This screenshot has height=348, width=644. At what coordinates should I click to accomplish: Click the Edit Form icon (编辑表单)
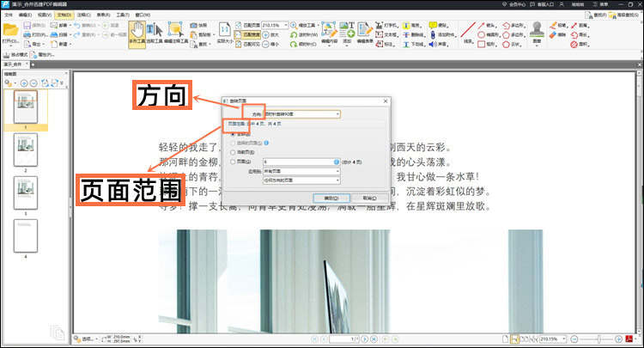[365, 30]
